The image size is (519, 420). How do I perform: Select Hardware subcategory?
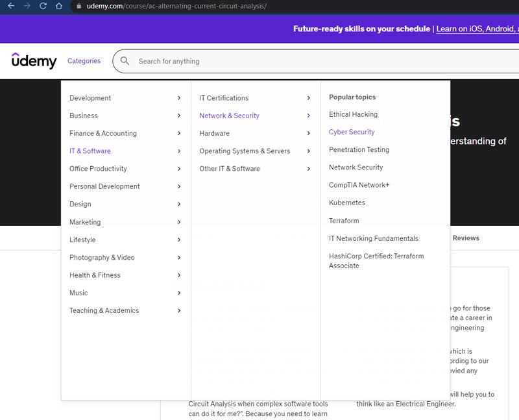[x=214, y=133]
